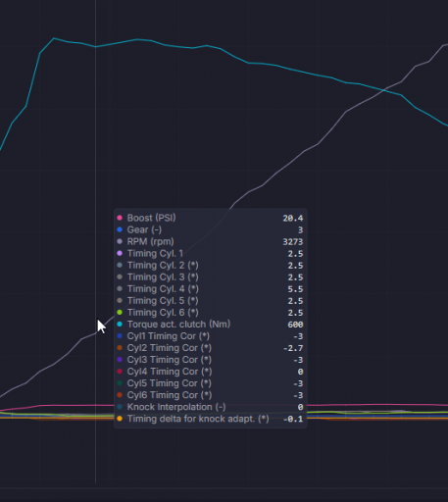Click the RPM value 3273
The image size is (448, 502).
293,242
